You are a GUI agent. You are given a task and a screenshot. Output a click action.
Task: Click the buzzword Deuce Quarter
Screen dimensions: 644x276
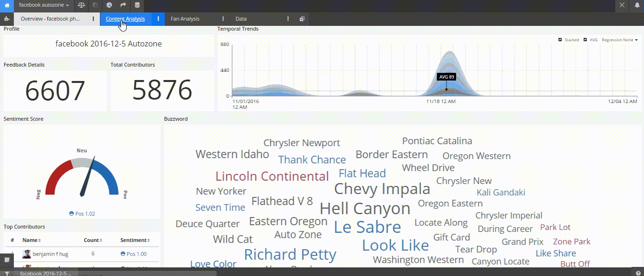click(x=208, y=224)
